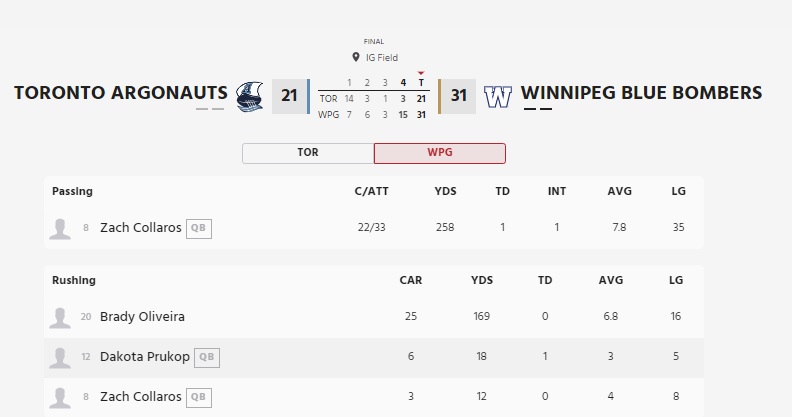Click the QB badge beside Dakota Prukop
Viewport: 792px width, 417px height.
[x=206, y=357]
